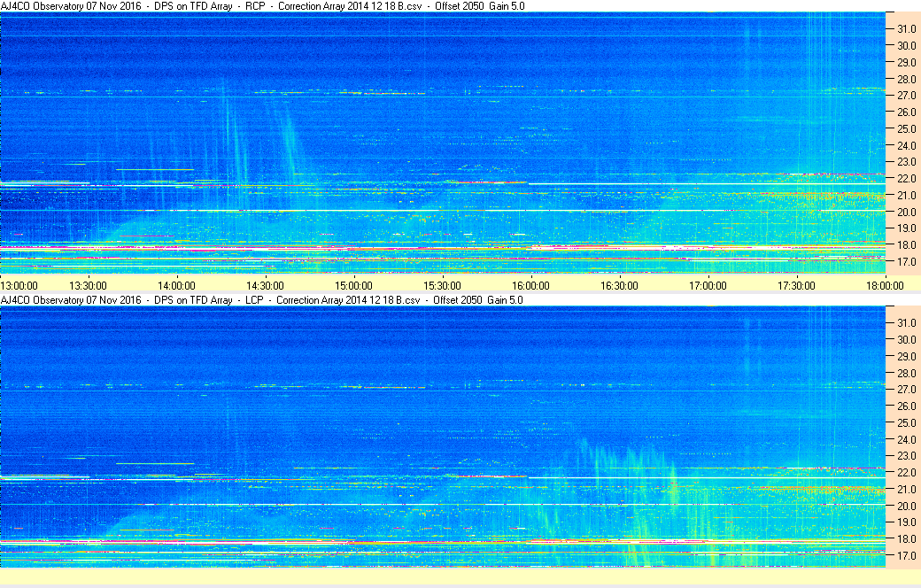Click 24.0 frequency label on LCP panel

pyautogui.click(x=906, y=439)
